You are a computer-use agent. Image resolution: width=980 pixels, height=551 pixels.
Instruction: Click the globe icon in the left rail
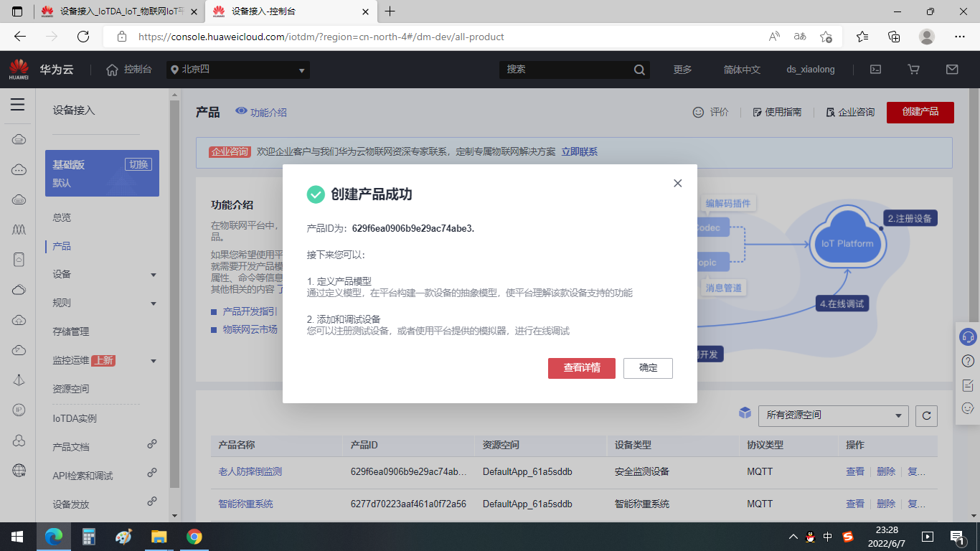pos(19,471)
